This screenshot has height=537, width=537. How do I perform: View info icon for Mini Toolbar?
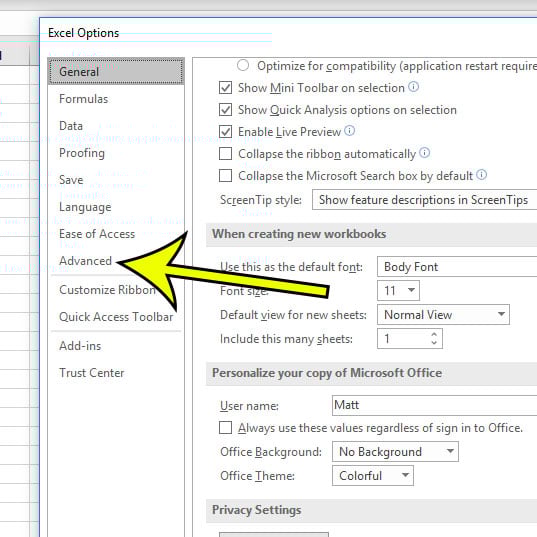click(413, 87)
